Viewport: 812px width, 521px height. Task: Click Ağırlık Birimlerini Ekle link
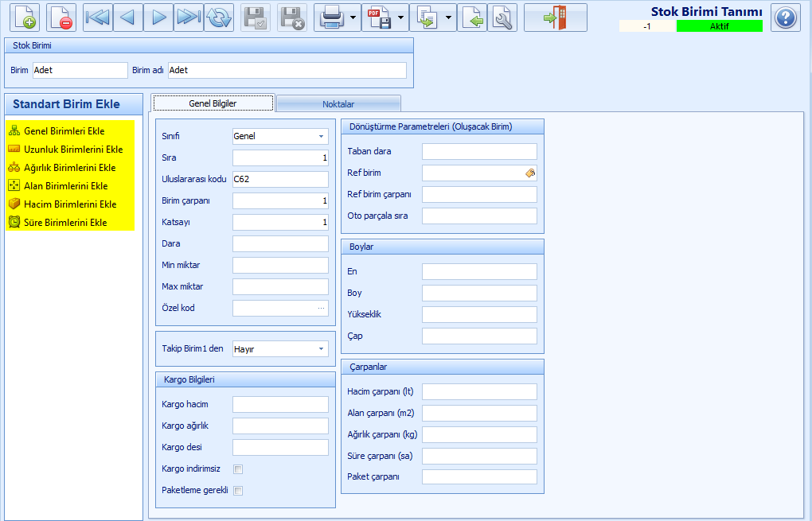tap(70, 168)
